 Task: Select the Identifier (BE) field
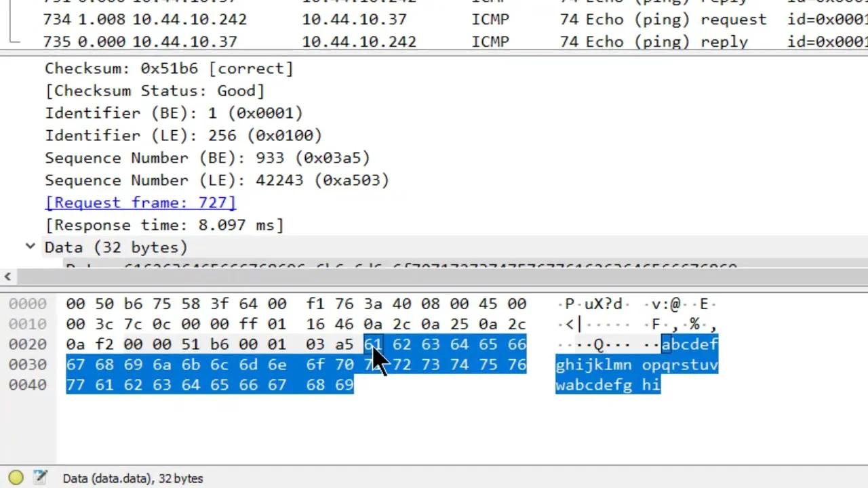point(174,113)
